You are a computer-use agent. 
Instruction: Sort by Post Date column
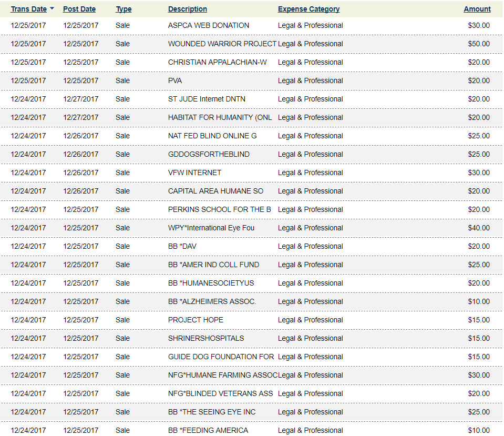click(x=79, y=9)
